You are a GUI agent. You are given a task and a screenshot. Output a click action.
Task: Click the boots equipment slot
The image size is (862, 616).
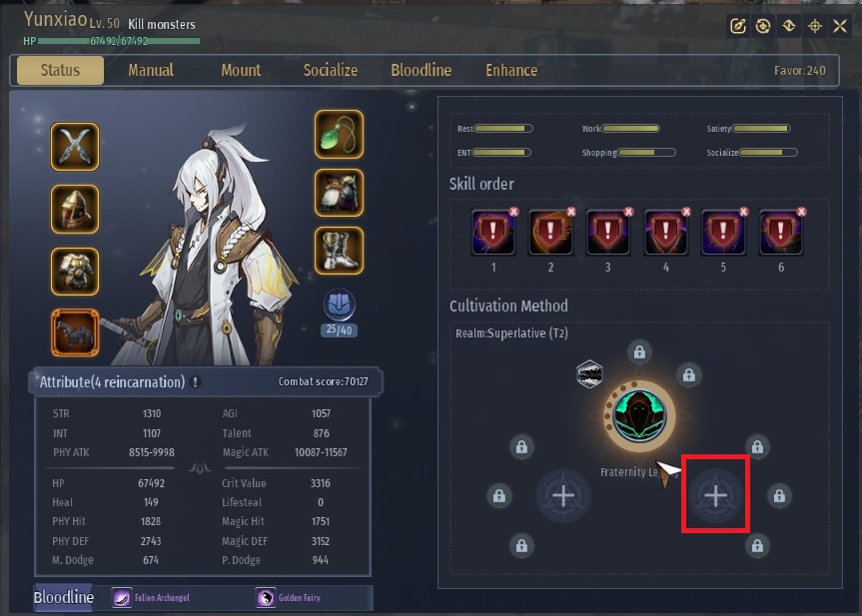[339, 251]
